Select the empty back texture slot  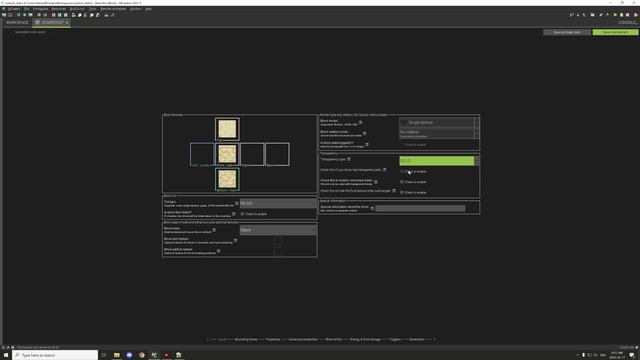click(278, 154)
